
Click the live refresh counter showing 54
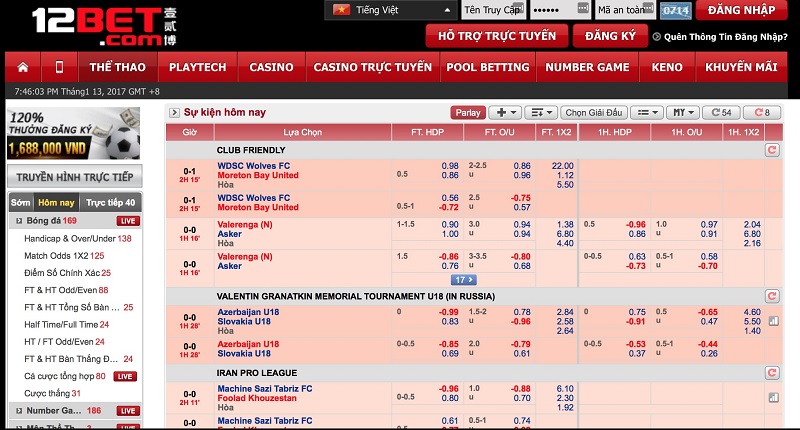click(722, 113)
